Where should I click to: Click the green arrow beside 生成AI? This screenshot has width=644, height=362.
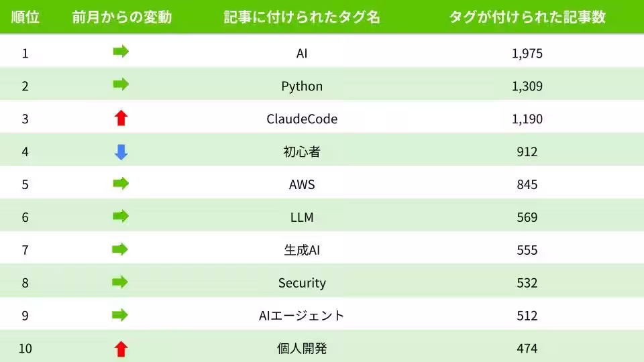pyautogui.click(x=120, y=249)
